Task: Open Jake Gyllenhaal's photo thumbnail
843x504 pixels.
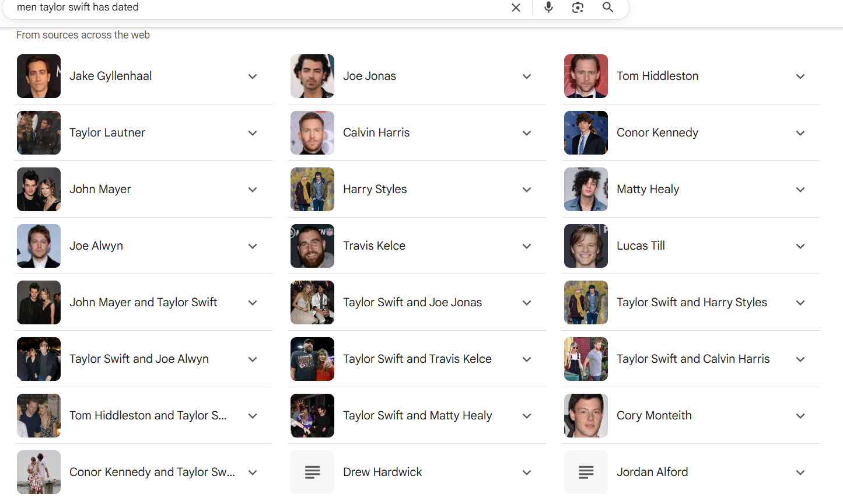Action: (39, 76)
